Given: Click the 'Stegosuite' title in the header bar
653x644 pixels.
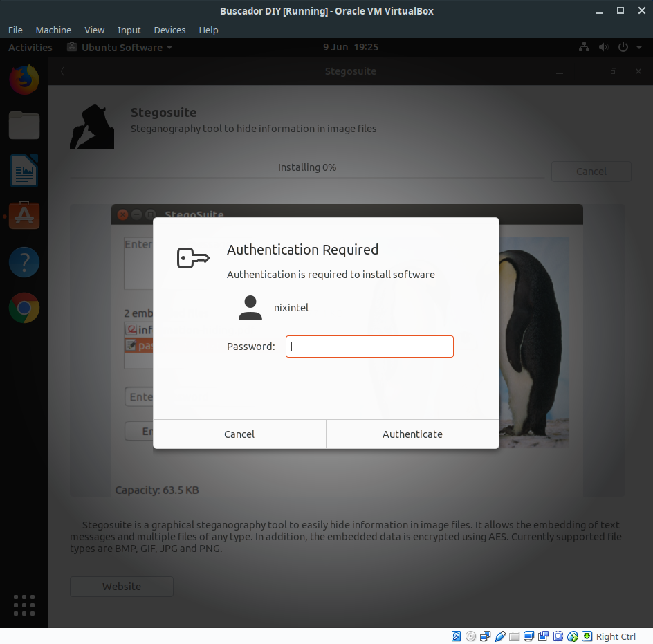Looking at the screenshot, I should pos(351,71).
